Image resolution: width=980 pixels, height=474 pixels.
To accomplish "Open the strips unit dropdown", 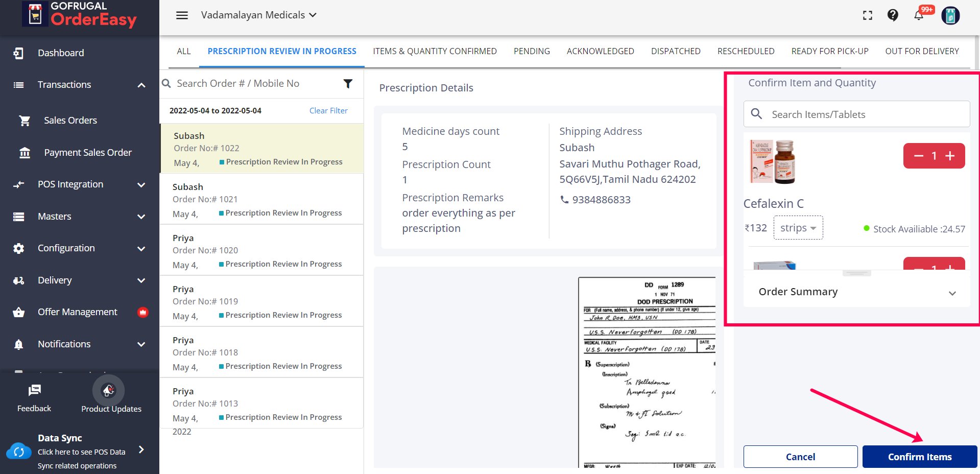I will 798,228.
